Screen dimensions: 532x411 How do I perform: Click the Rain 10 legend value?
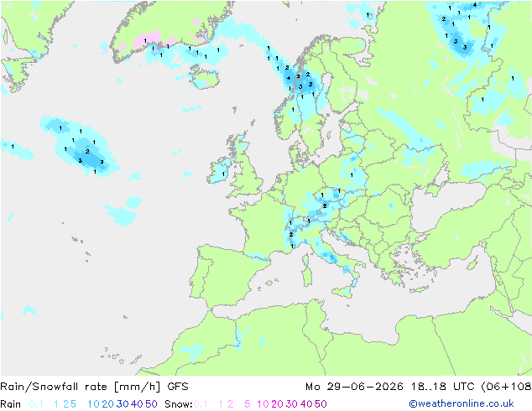[94, 404]
